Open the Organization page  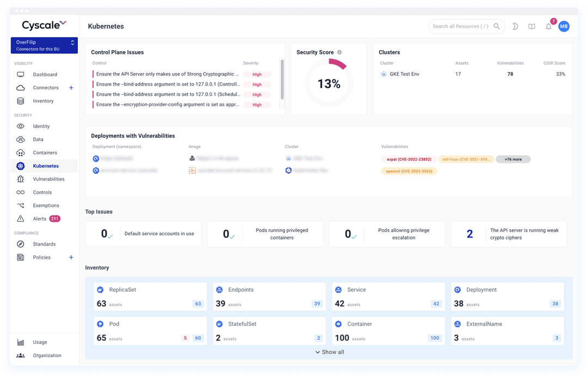coord(46,355)
